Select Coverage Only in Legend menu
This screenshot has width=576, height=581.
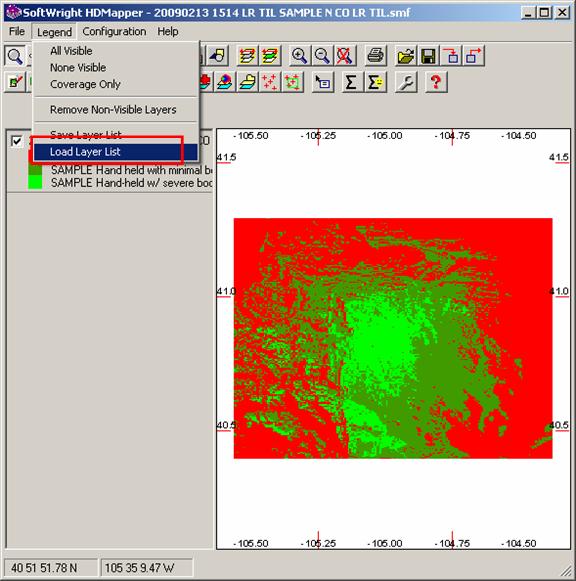coord(85,84)
